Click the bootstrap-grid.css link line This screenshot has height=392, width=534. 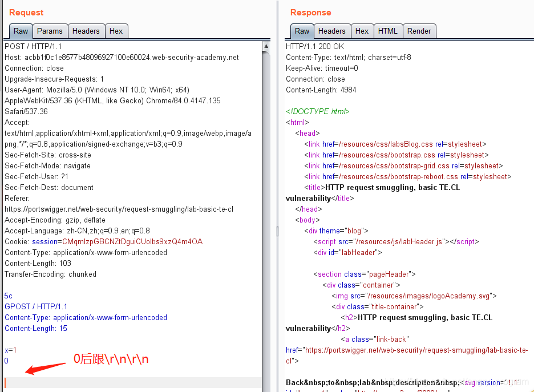[403, 166]
